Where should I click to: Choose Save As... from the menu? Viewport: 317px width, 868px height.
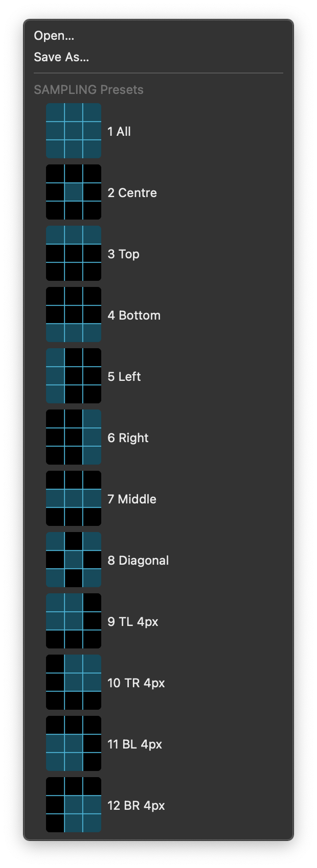click(61, 57)
